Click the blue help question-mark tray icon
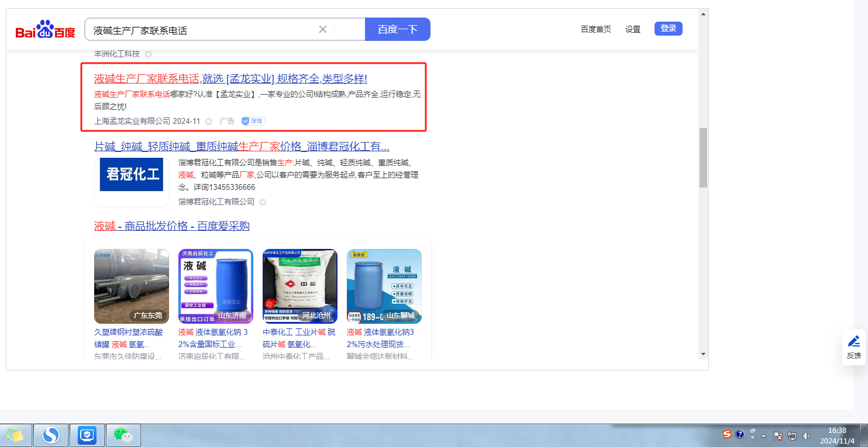868x447 pixels. point(739,434)
